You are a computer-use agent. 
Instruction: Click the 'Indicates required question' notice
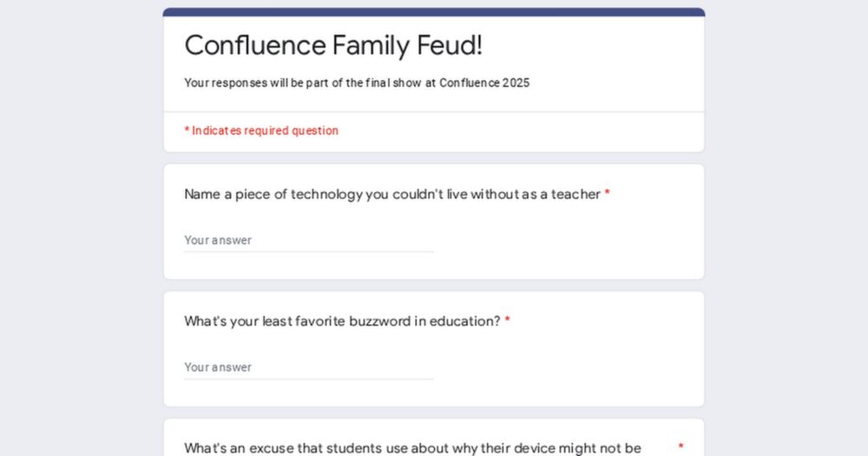tap(261, 131)
